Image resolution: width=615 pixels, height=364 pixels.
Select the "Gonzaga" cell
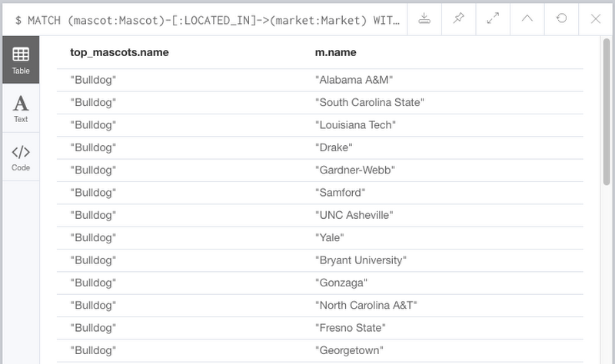(341, 283)
